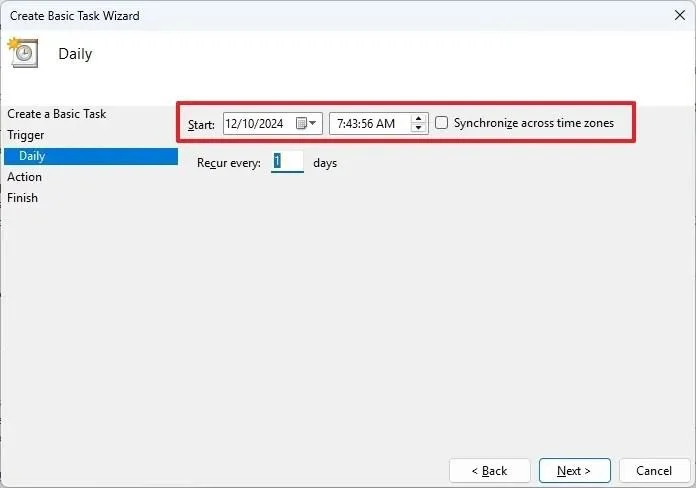
Task: Click the clock task wizard icon
Action: click(x=23, y=52)
